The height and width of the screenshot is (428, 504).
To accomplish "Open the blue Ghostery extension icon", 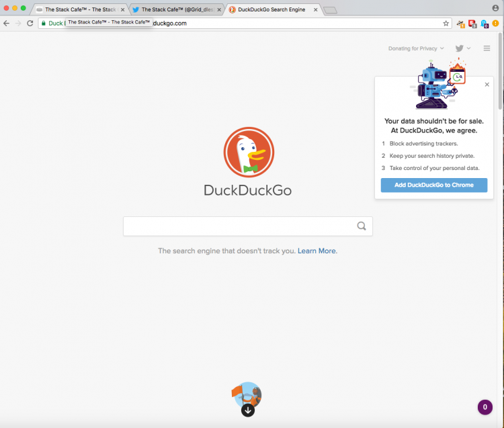I will 485,24.
